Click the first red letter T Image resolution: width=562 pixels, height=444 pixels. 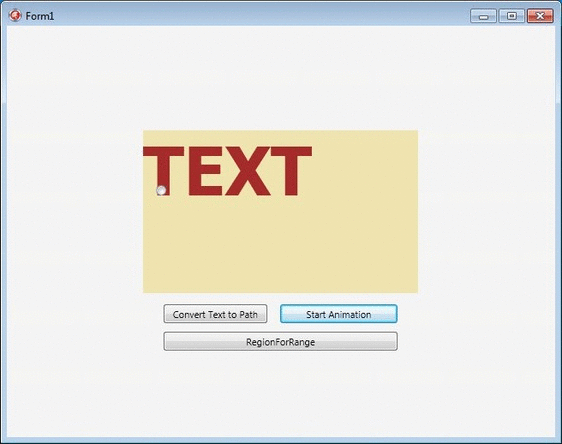[x=163, y=171]
